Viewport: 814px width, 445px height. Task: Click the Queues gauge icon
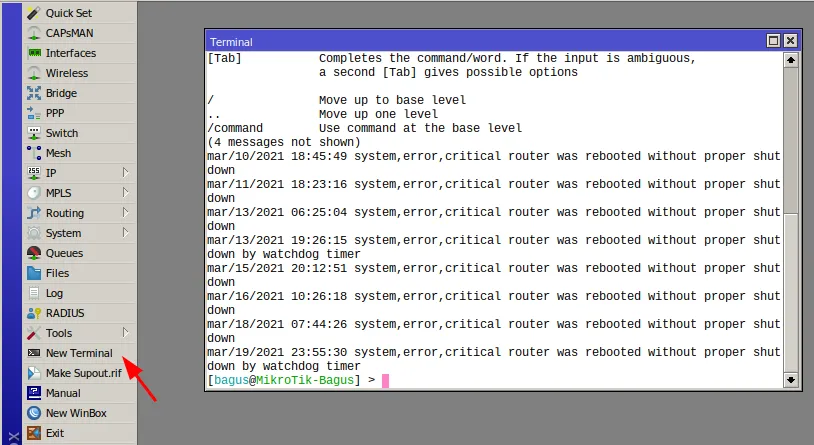tap(34, 253)
